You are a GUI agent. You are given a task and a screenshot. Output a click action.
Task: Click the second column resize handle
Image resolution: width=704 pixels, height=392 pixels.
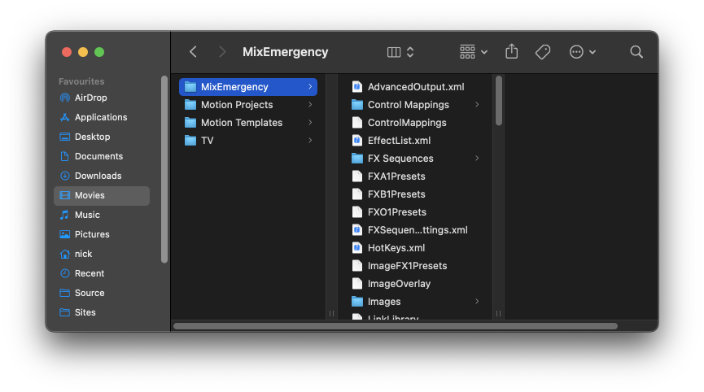tap(498, 313)
